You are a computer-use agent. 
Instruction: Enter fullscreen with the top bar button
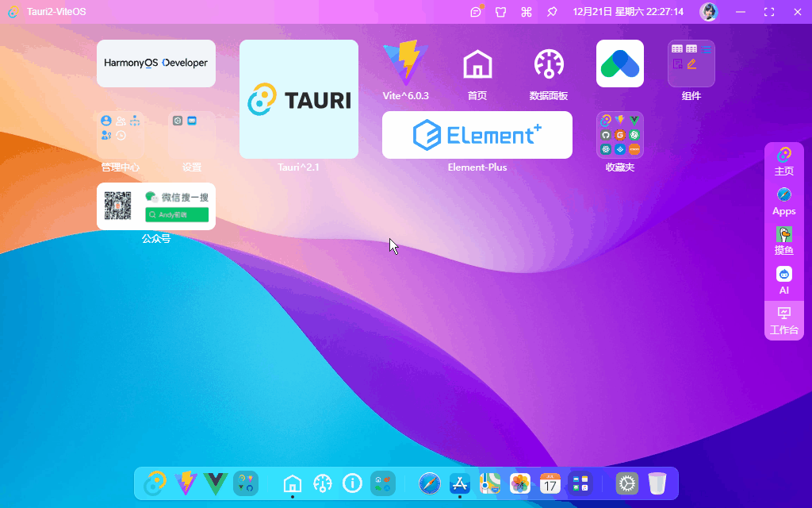(x=769, y=11)
